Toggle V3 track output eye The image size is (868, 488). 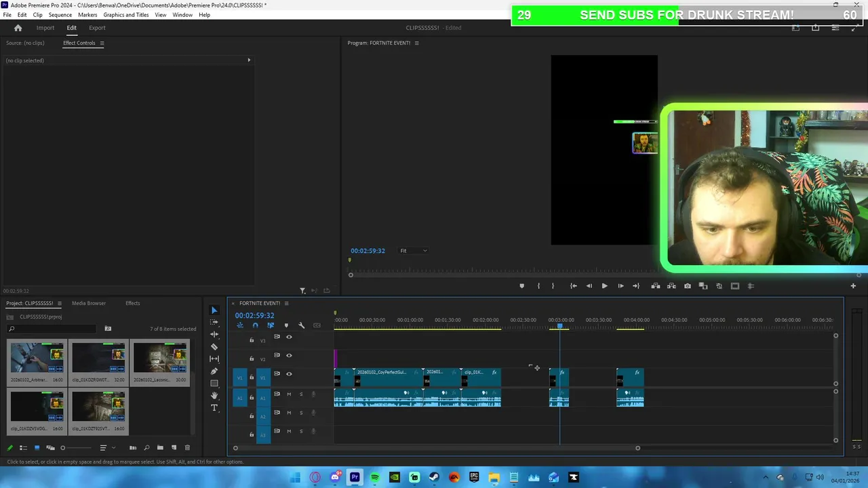[289, 337]
